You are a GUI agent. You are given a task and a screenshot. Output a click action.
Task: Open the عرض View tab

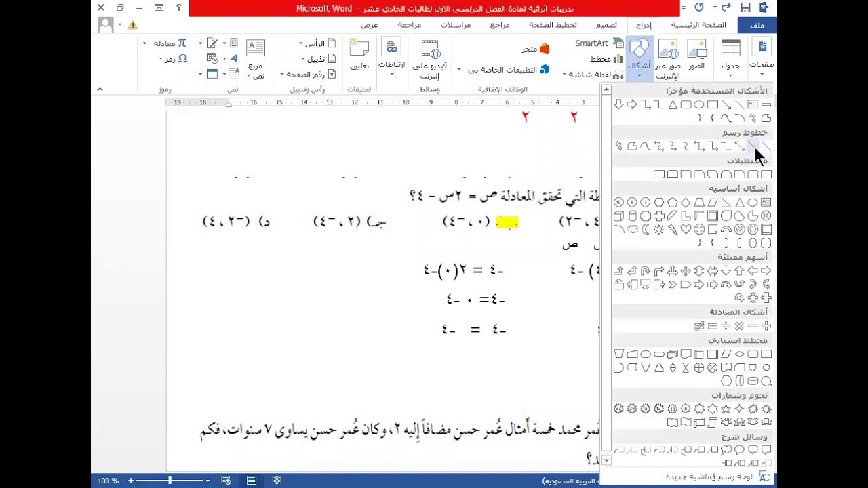(370, 25)
